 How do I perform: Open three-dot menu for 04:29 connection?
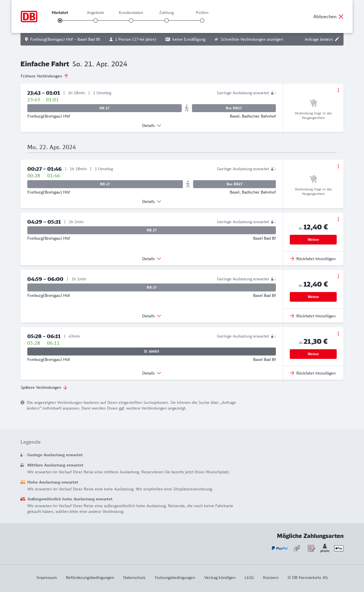point(338,219)
